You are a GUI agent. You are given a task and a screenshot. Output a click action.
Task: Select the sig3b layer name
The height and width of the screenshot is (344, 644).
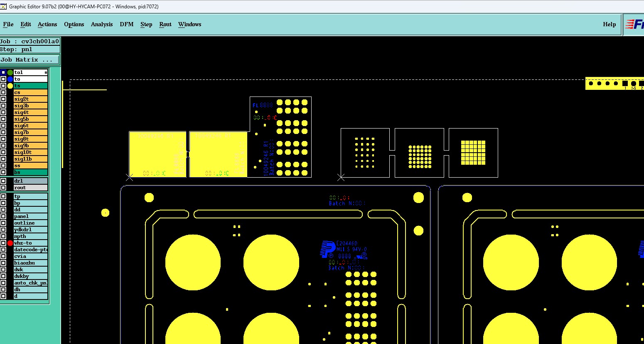click(x=31, y=106)
